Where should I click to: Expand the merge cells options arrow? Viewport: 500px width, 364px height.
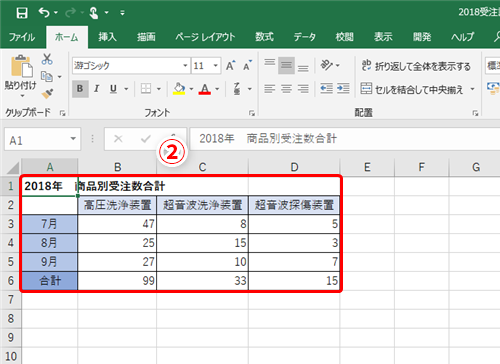coord(472,89)
